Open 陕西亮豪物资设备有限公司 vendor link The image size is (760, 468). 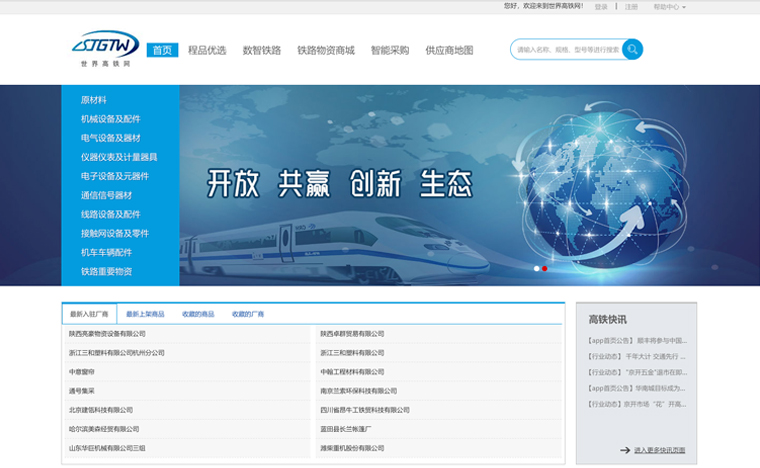[107, 334]
